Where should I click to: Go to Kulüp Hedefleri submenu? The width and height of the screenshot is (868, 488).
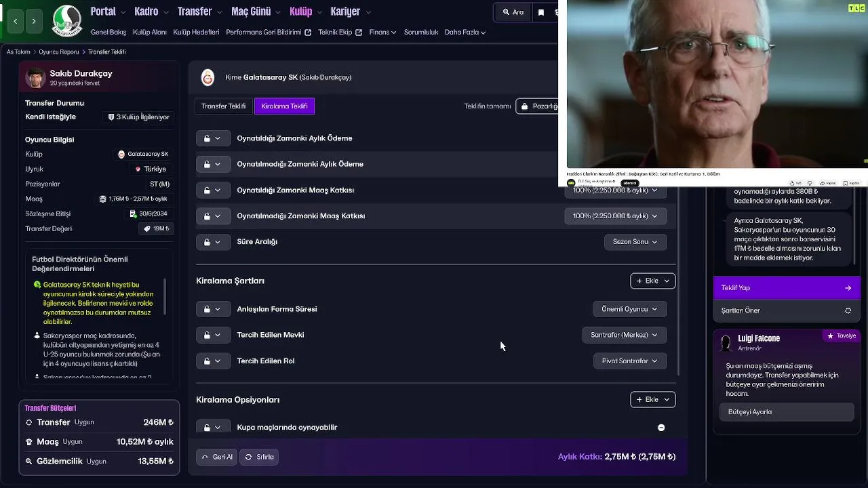click(x=196, y=32)
